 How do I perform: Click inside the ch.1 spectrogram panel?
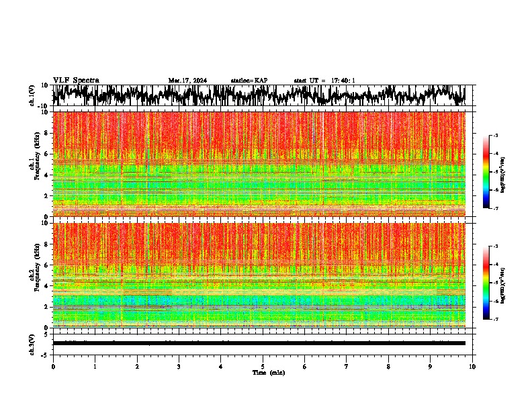[259, 164]
